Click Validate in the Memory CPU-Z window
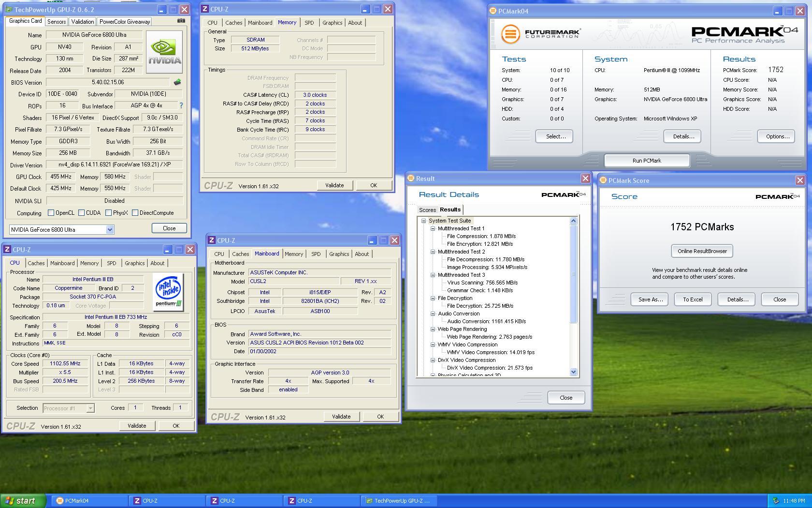 [334, 185]
